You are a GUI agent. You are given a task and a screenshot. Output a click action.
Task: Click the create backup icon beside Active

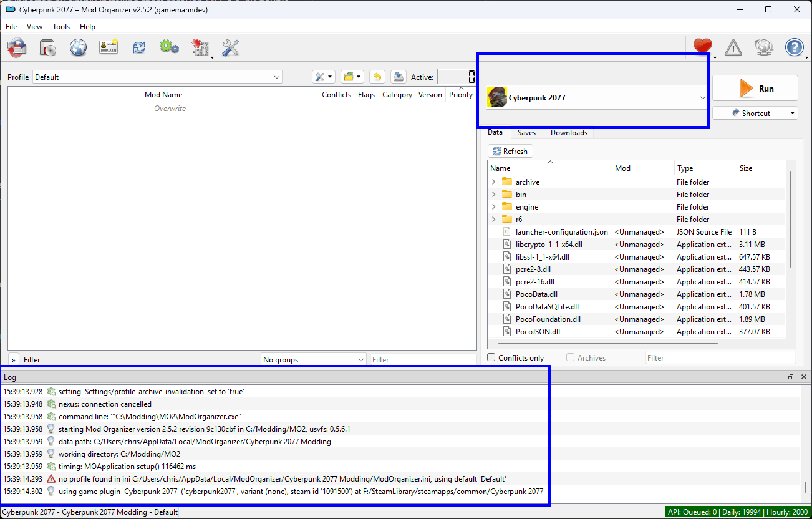398,77
